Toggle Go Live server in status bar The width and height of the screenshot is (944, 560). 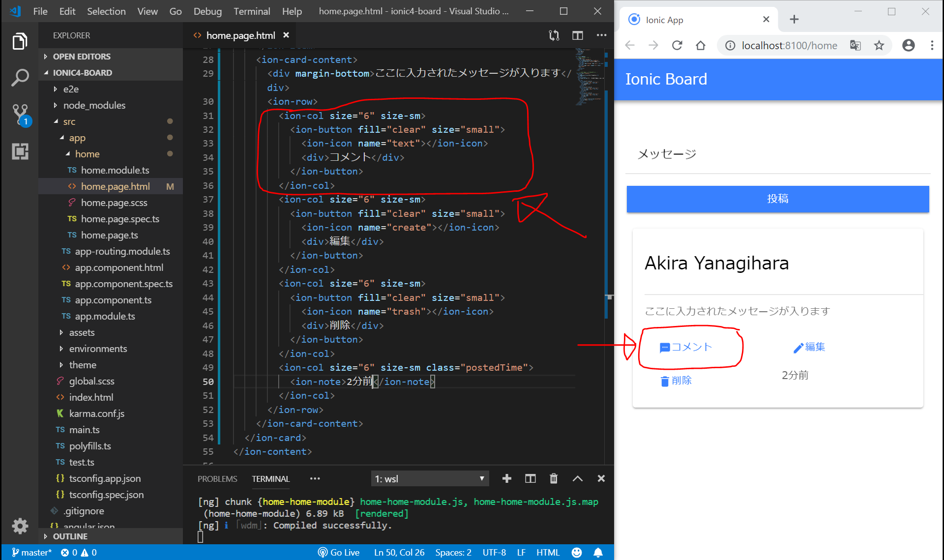[339, 553]
